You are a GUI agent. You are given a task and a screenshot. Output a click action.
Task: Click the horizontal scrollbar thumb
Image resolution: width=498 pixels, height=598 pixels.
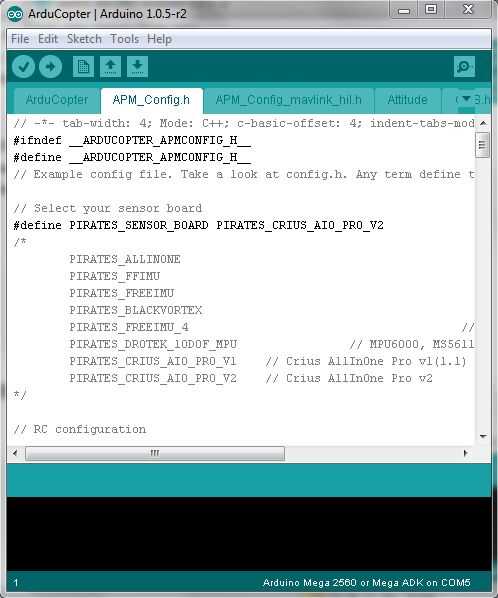pos(155,453)
